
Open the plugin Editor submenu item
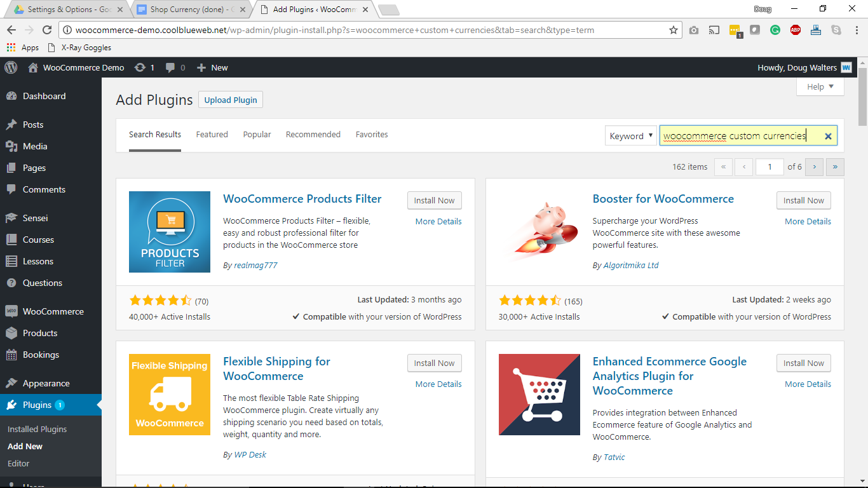pos(18,463)
